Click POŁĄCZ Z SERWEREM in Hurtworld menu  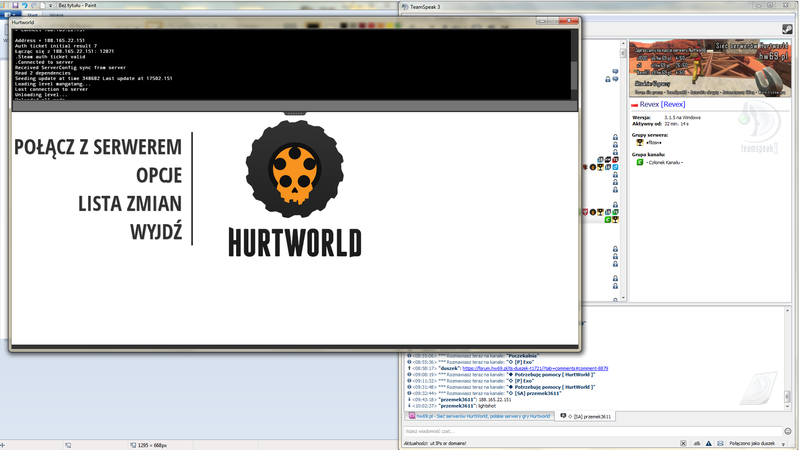(98, 147)
